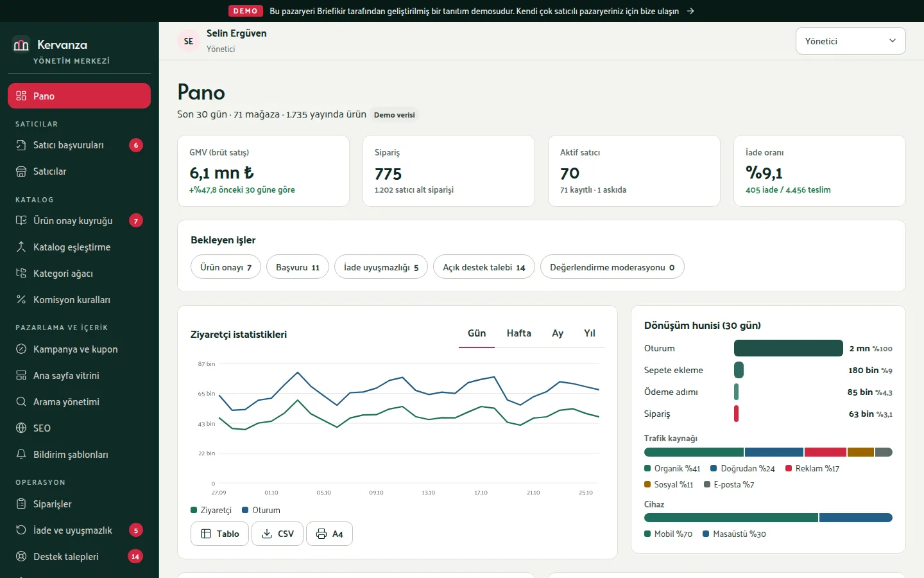924x578 pixels.
Task: Toggle the Oturum series in chart legend
Action: coord(261,510)
